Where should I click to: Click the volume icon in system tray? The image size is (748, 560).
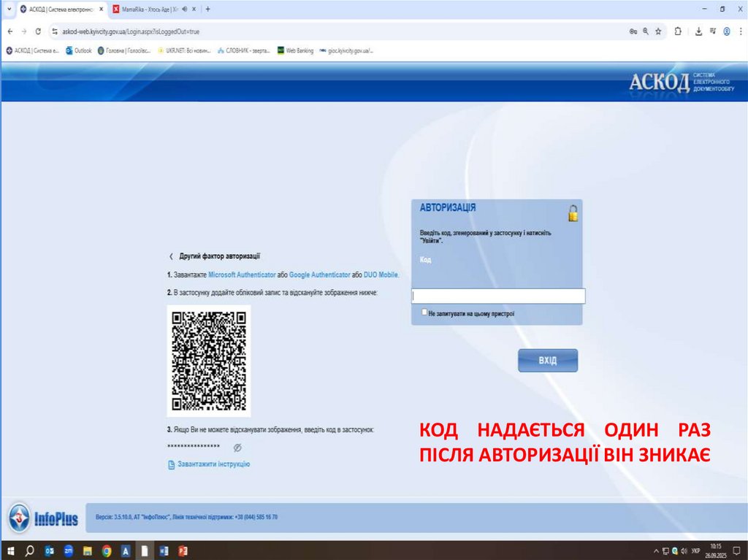684,551
